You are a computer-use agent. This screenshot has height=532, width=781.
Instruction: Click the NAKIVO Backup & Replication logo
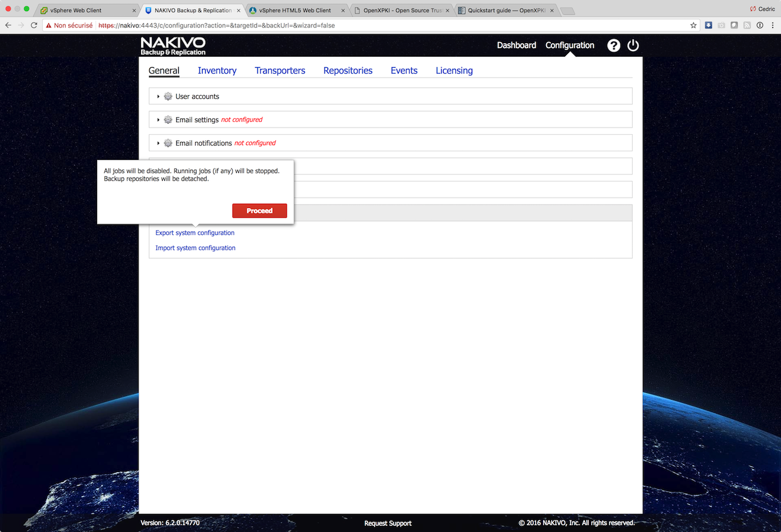pyautogui.click(x=173, y=46)
